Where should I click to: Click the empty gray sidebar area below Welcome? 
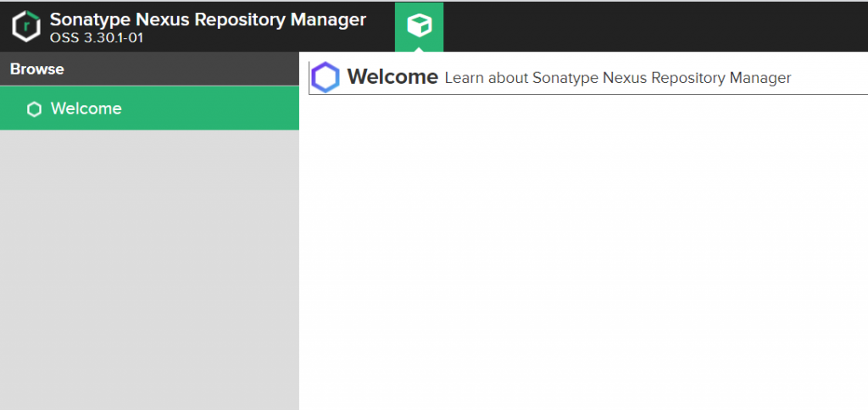click(x=149, y=270)
